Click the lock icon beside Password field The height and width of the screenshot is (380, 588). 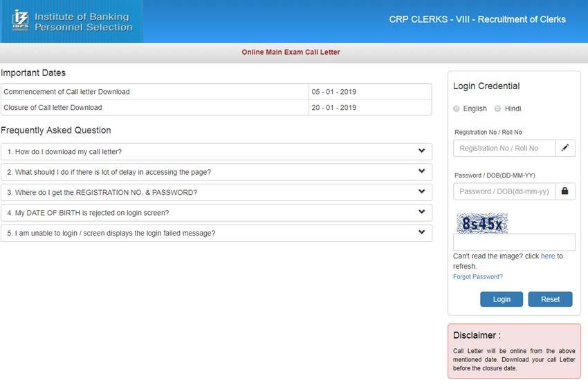[x=564, y=191]
